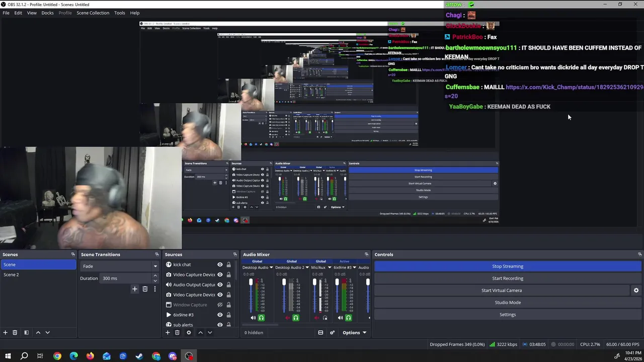Mute 6ix9ine #3 via its speaker icon

coord(340,318)
